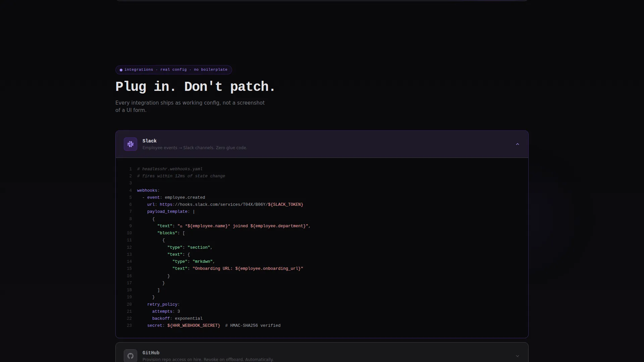Viewport: 644px width, 362px height.
Task: Click the ${HHR_WEBHOOK_SECRET} variable
Action: [194, 325]
